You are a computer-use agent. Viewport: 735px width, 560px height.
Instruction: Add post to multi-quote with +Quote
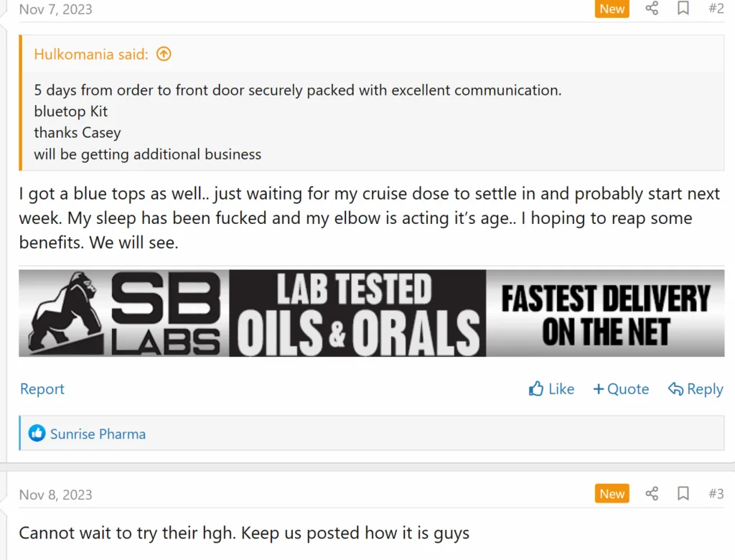coord(621,389)
